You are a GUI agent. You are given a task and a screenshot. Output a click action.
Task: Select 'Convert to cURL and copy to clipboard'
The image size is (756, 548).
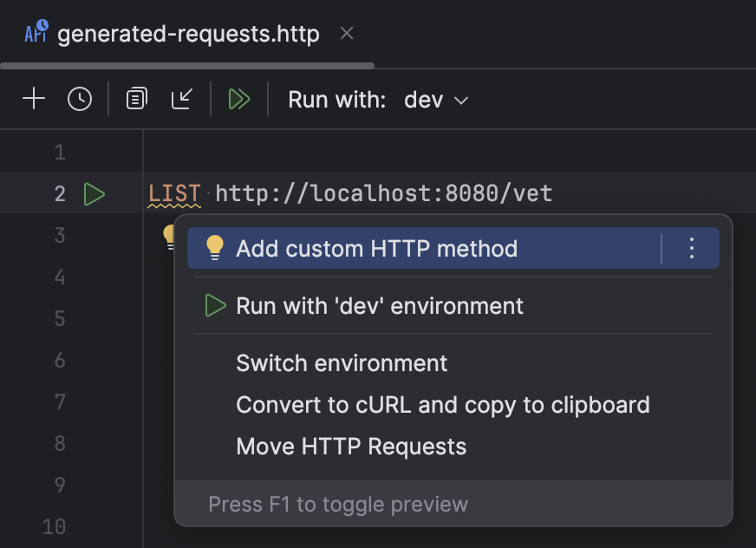[443, 404]
